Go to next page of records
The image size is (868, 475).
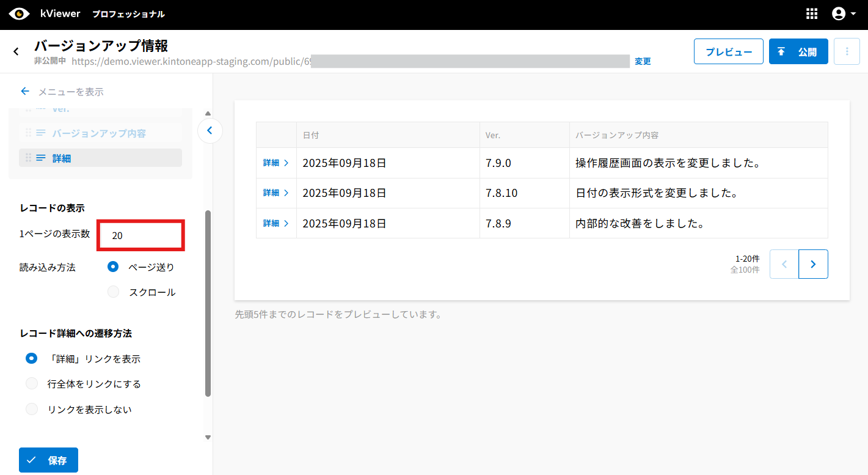[x=813, y=264]
